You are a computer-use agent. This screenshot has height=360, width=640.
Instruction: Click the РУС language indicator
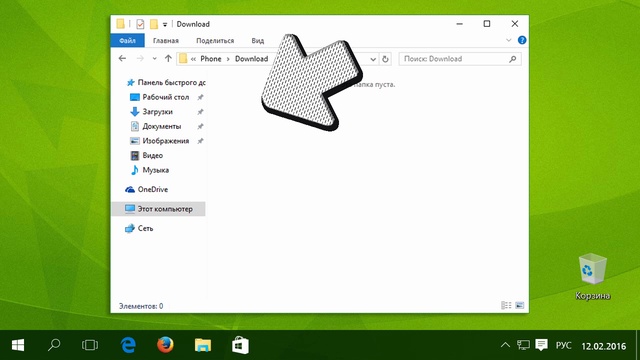coord(563,346)
